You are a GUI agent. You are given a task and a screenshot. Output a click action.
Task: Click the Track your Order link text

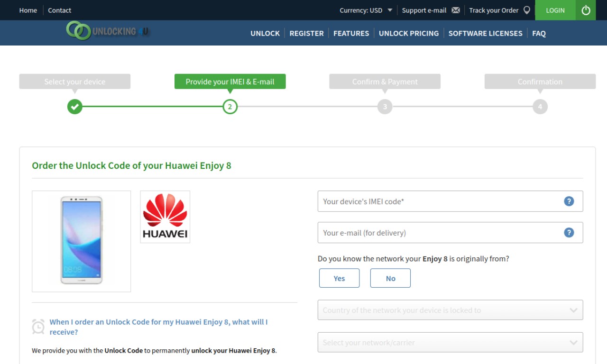(494, 10)
